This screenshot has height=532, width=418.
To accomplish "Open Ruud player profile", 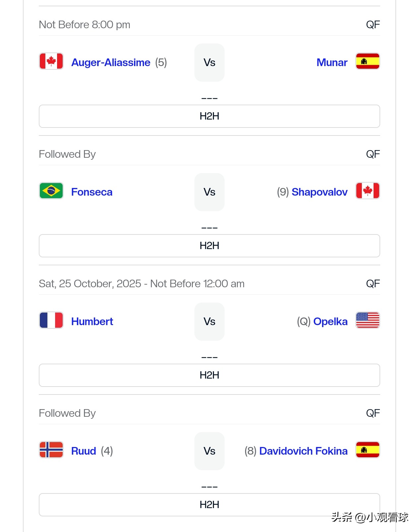I will coord(84,451).
